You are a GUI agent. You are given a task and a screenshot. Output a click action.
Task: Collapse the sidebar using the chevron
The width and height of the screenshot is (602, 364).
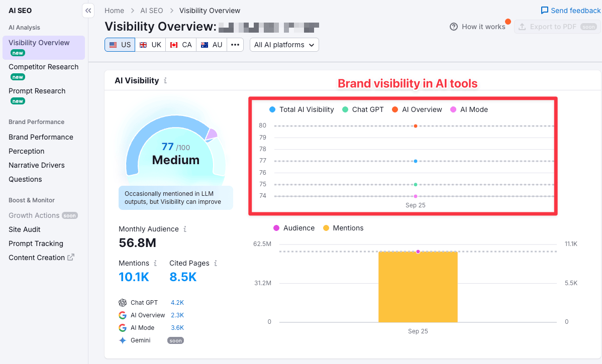point(88,10)
